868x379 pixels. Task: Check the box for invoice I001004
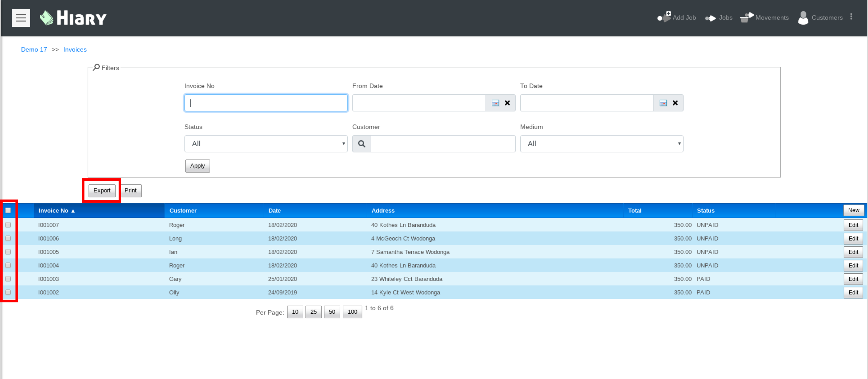coord(8,265)
